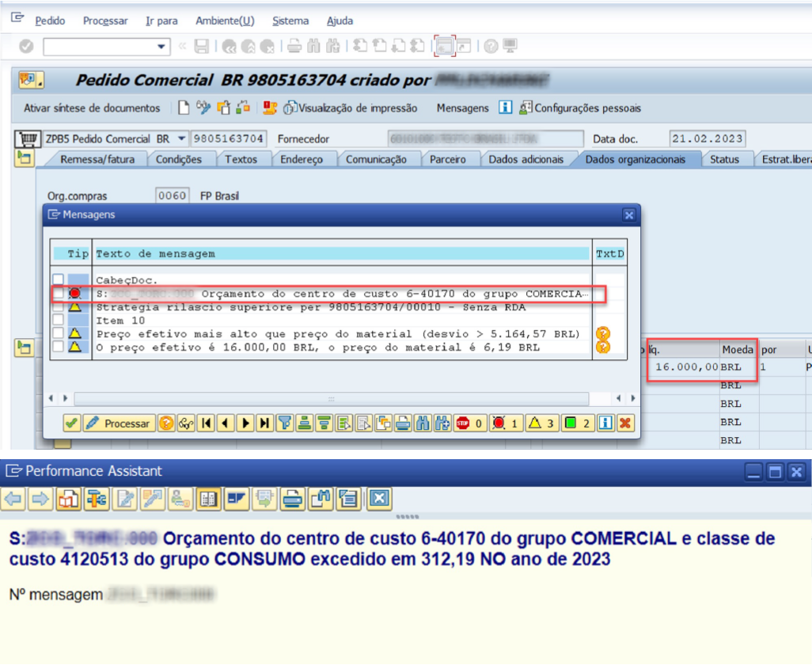Click the print icon in Performance Assistant toolbar
This screenshot has height=665, width=812.
[293, 498]
